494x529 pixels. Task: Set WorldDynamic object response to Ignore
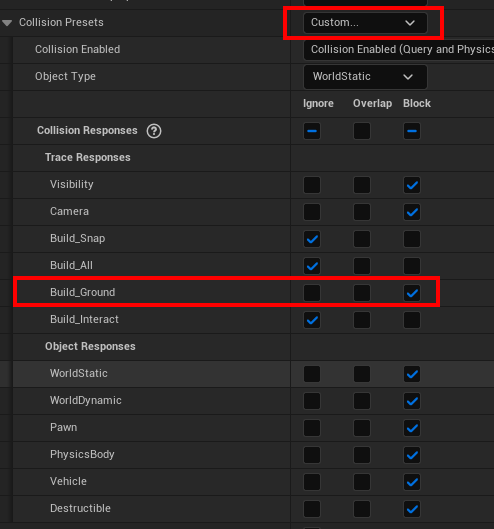(x=312, y=401)
